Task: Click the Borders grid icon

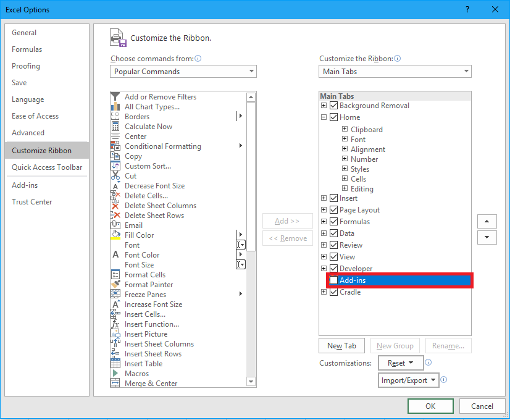Action: click(115, 117)
